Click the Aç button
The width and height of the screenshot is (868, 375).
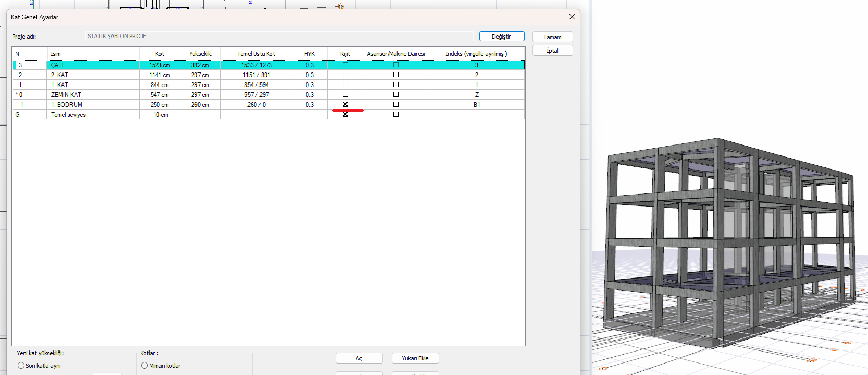pyautogui.click(x=359, y=358)
